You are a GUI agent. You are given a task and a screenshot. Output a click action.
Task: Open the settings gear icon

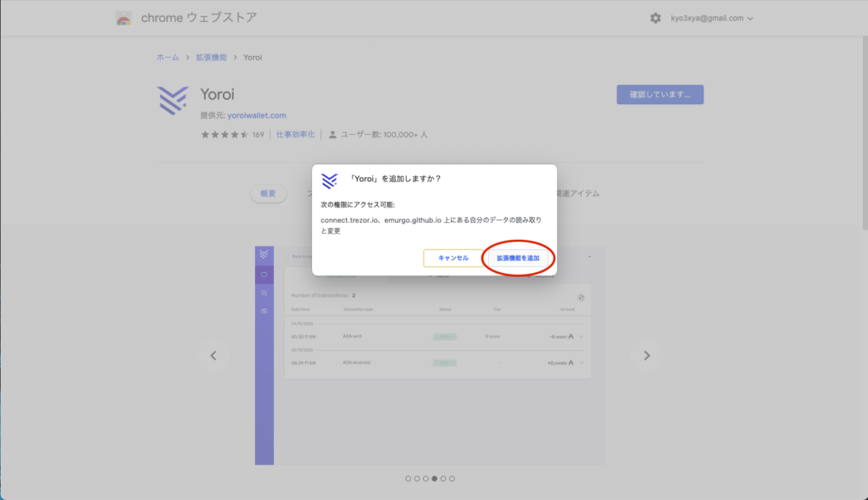(x=655, y=19)
